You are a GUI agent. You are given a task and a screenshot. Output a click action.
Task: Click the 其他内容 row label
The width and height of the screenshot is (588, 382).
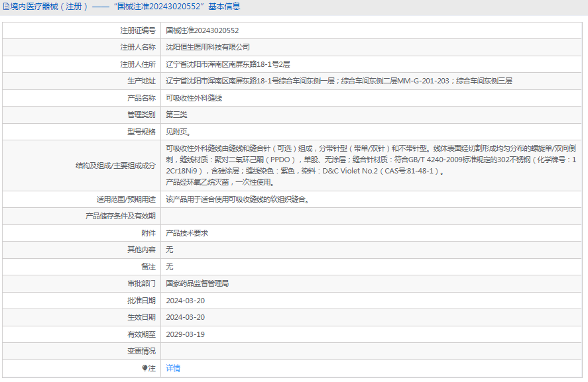(x=141, y=250)
